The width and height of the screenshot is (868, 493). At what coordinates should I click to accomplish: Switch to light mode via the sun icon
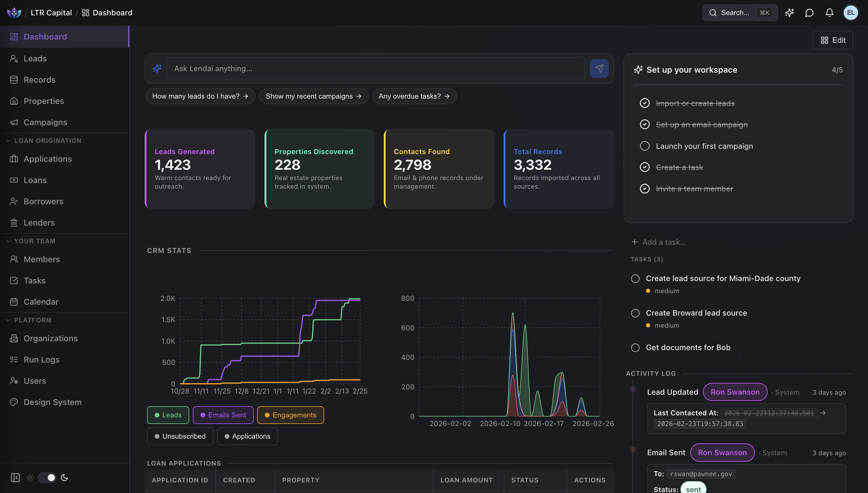point(30,477)
